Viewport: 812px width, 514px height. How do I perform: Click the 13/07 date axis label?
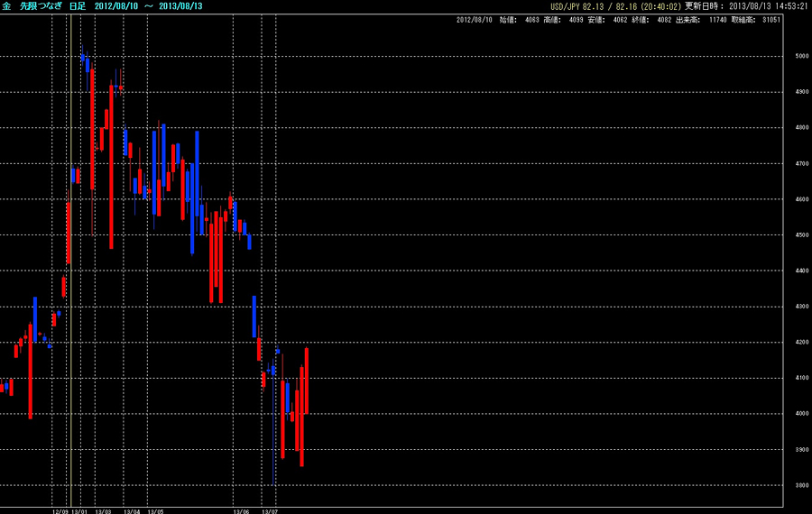pos(270,511)
